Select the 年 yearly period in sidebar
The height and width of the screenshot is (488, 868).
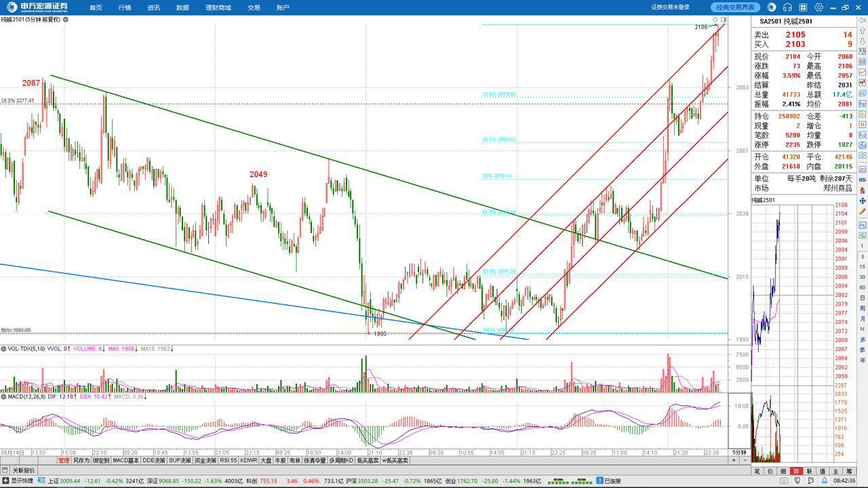click(x=862, y=360)
